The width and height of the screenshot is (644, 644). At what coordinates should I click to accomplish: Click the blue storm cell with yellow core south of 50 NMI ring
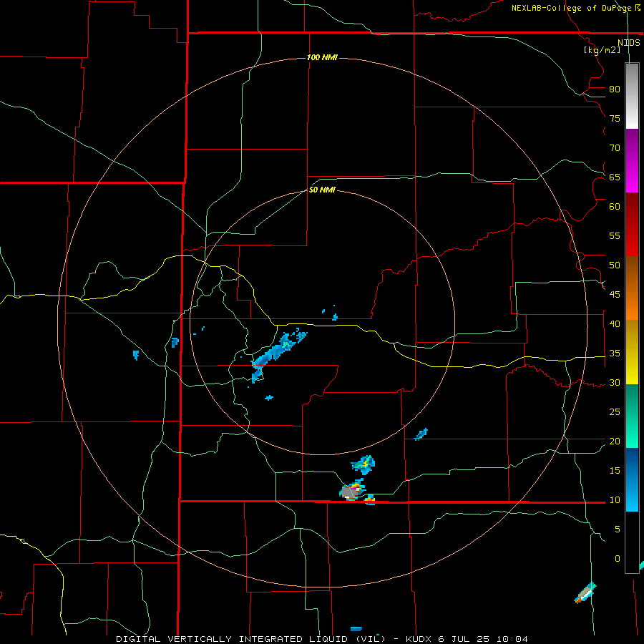tap(363, 464)
